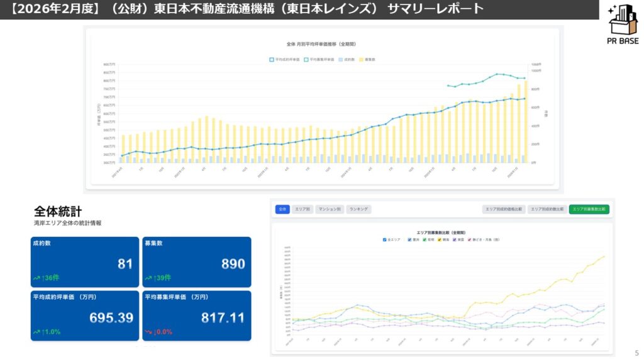
Task: Toggle the 平均成約坪単価 legend series
Action: [272, 60]
